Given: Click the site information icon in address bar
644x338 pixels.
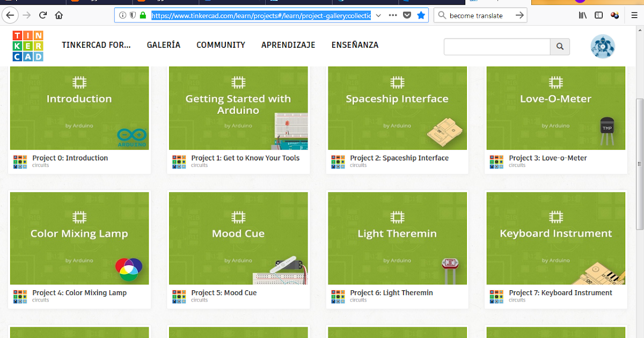Looking at the screenshot, I should click(122, 15).
